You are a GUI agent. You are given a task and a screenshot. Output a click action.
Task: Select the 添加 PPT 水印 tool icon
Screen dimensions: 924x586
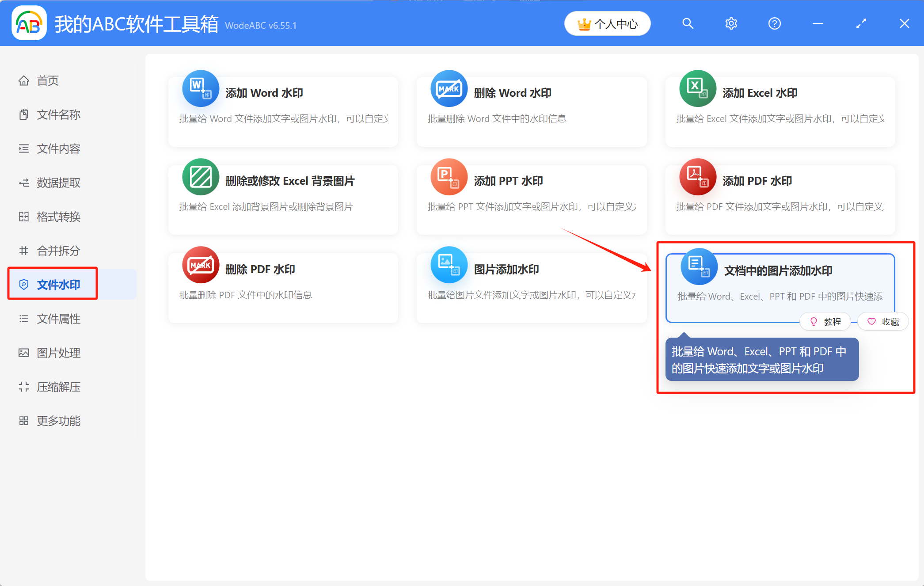[x=449, y=177]
